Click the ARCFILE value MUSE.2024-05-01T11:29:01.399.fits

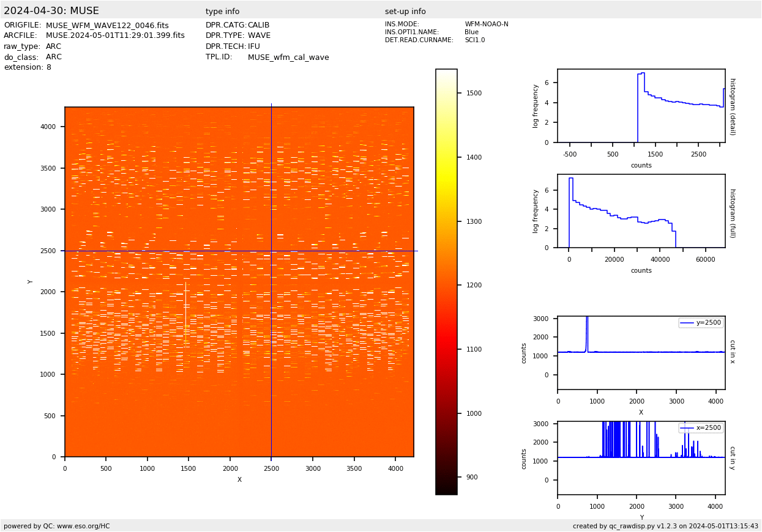click(x=115, y=36)
